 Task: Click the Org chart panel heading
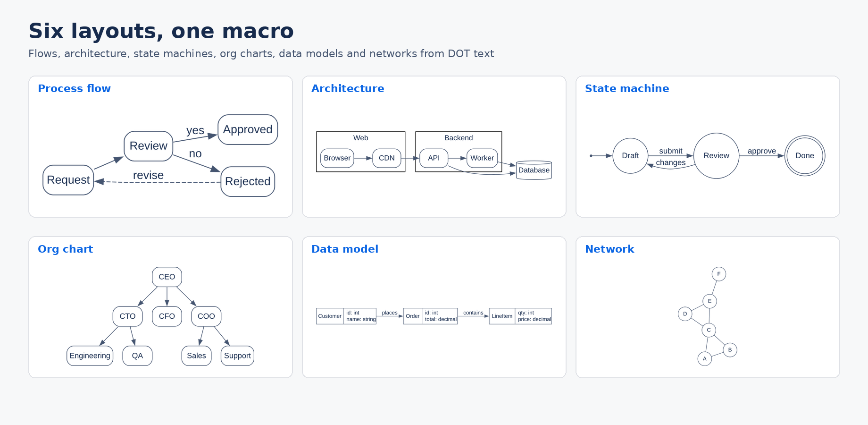[x=66, y=249]
